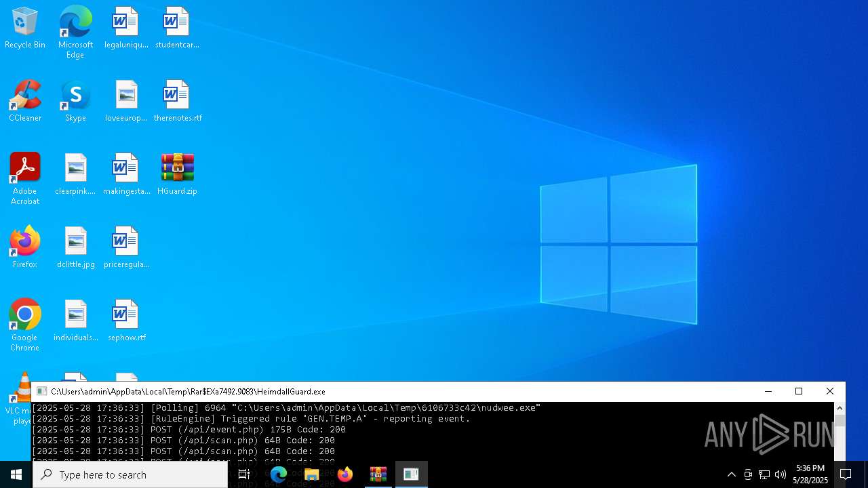This screenshot has width=868, height=488.
Task: Select the HGuard.zip archive
Action: tap(177, 175)
